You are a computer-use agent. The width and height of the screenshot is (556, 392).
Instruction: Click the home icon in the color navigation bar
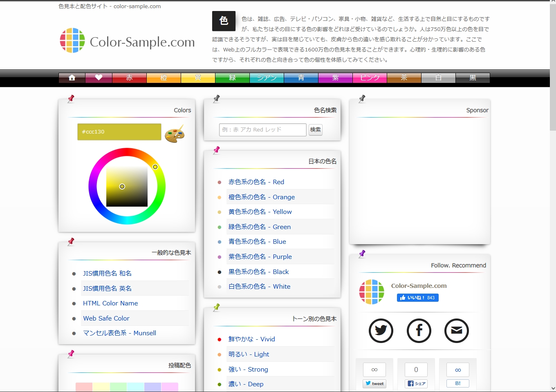72,78
